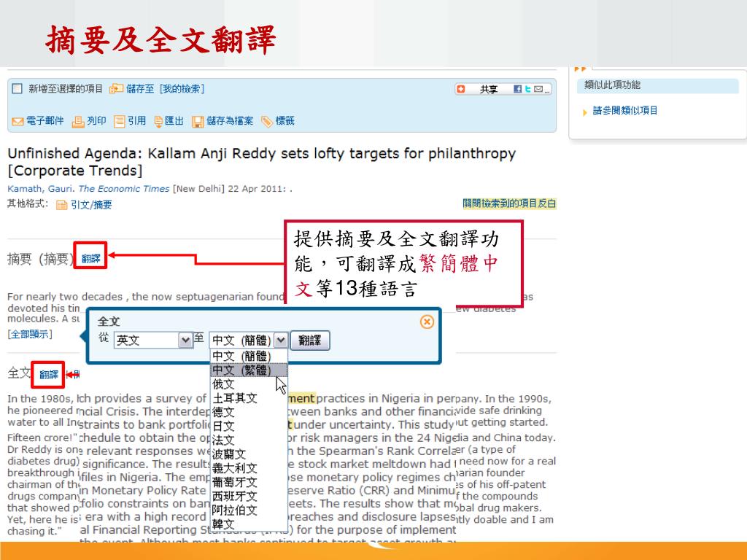Viewport: 747px width, 560px height.
Task: Select 中文 (簡體) from language list
Action: coord(249,356)
